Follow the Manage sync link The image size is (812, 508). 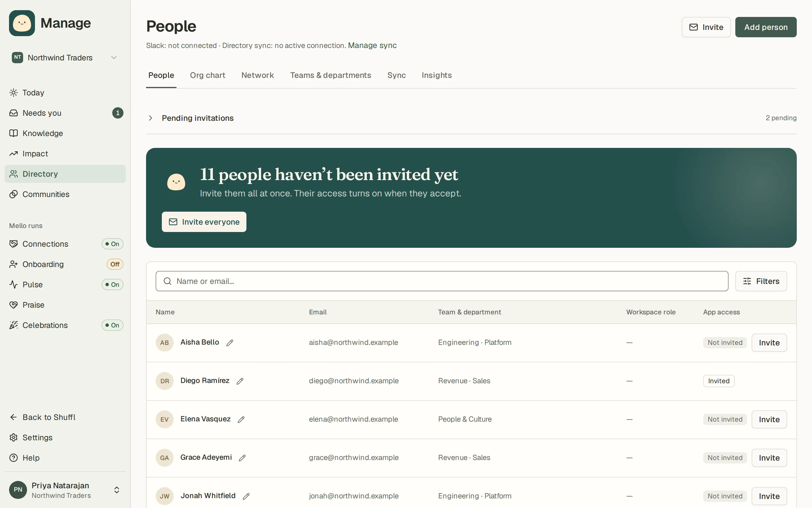coord(372,45)
